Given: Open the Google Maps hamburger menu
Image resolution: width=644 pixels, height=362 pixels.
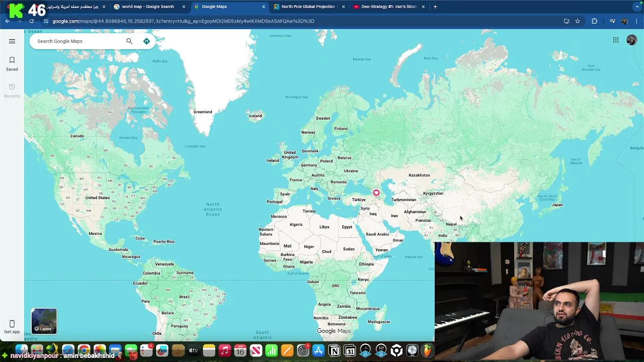Looking at the screenshot, I should 12,41.
